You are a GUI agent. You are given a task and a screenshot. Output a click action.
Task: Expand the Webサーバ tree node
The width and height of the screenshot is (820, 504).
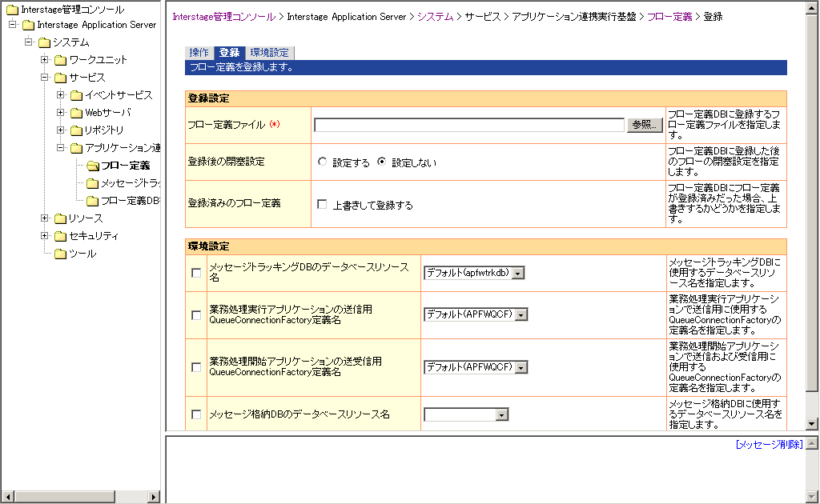coord(61,112)
